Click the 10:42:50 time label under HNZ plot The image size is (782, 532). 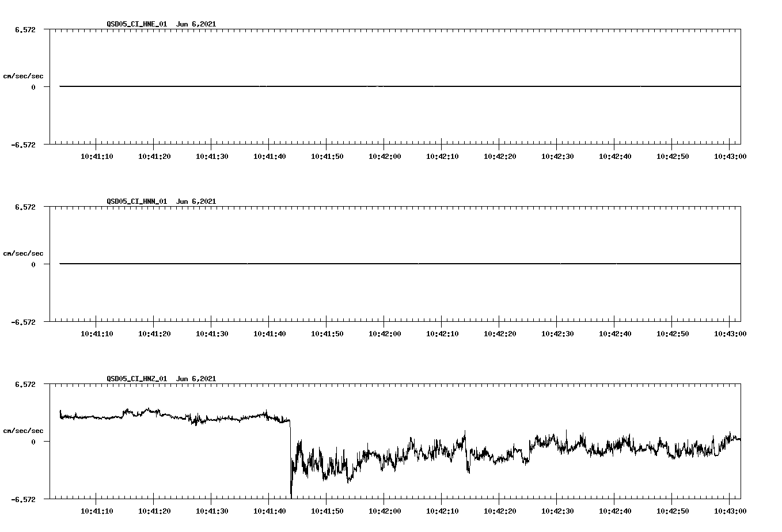[673, 511]
